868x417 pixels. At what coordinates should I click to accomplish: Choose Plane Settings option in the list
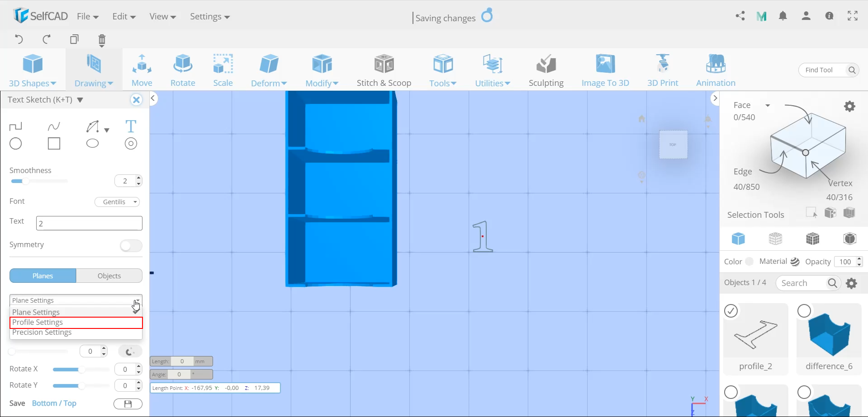(76, 312)
